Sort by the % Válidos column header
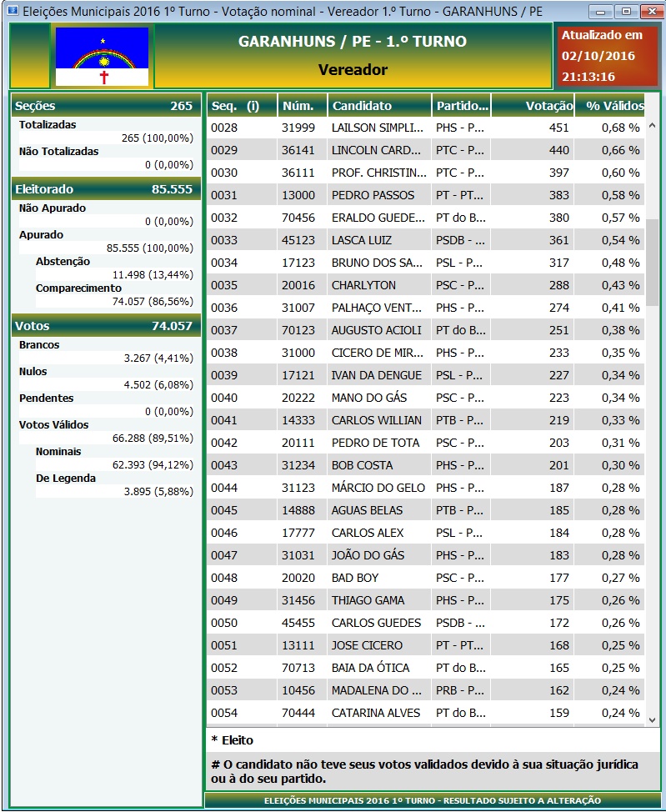The width and height of the screenshot is (666, 812). coord(609,106)
